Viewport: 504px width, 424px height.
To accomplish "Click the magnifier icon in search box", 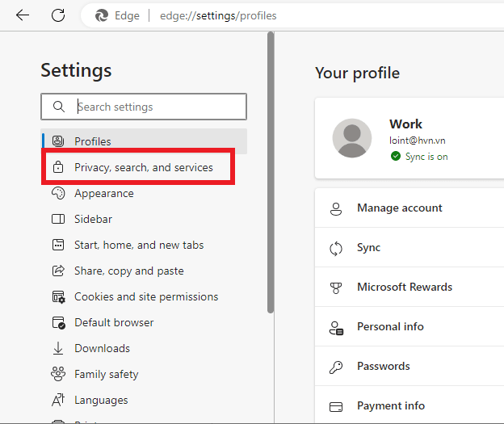I will pyautogui.click(x=59, y=107).
